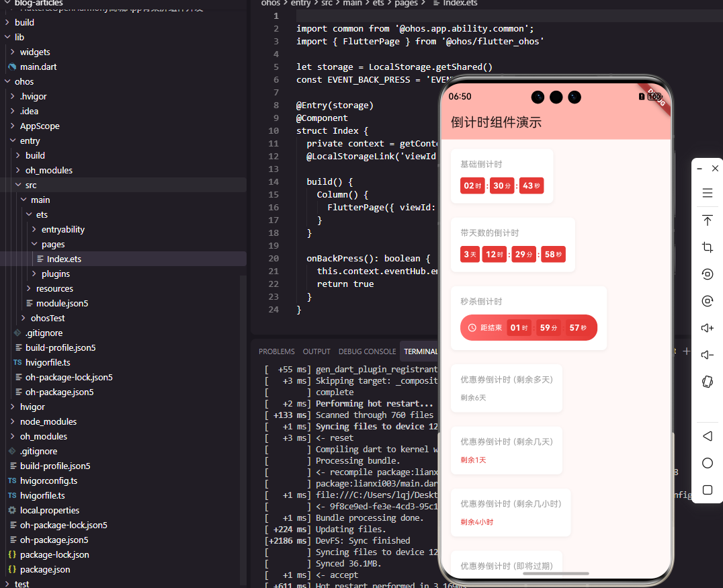Click the braces icon of package.json
This screenshot has width=723, height=588.
tap(13, 569)
